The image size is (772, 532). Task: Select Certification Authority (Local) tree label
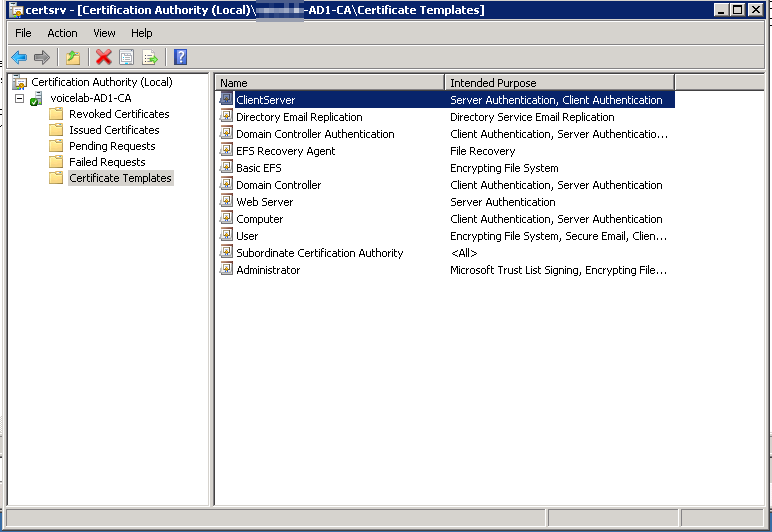(102, 82)
